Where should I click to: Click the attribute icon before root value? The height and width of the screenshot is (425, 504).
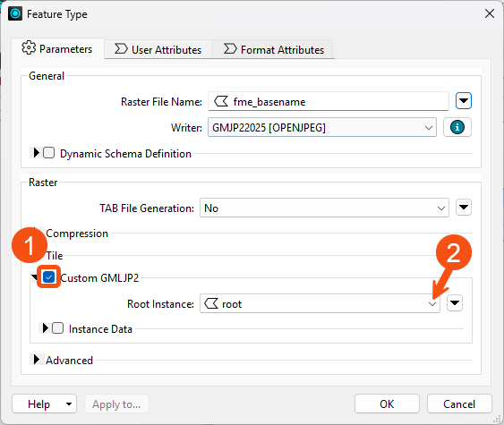pos(211,303)
